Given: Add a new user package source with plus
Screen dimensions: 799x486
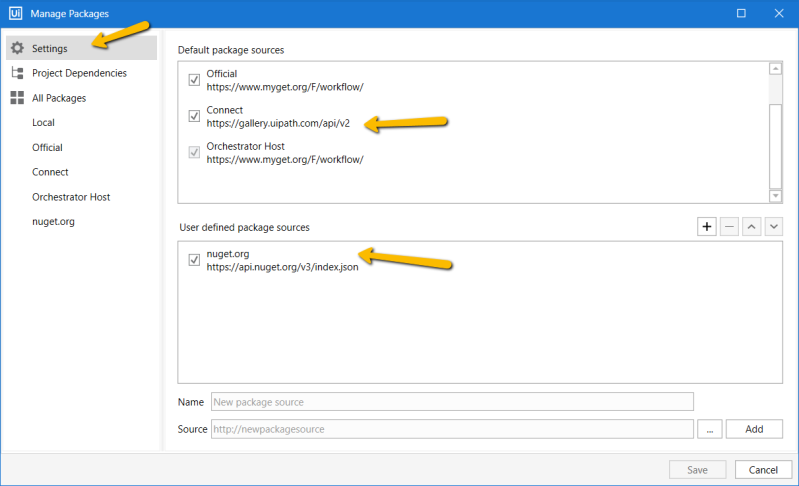Looking at the screenshot, I should pyautogui.click(x=707, y=227).
